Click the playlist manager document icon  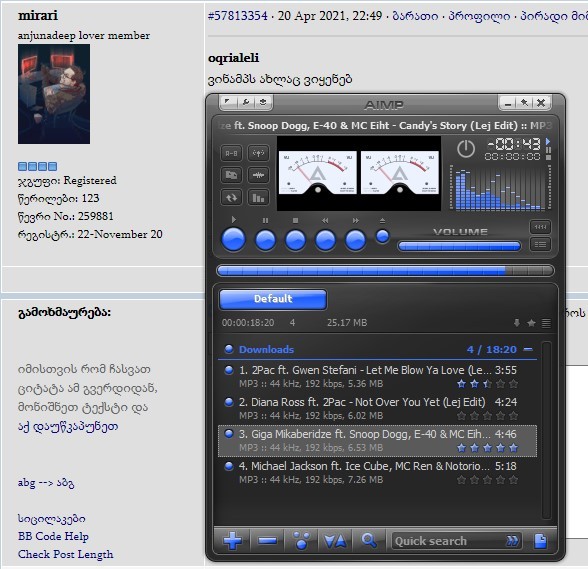point(540,541)
